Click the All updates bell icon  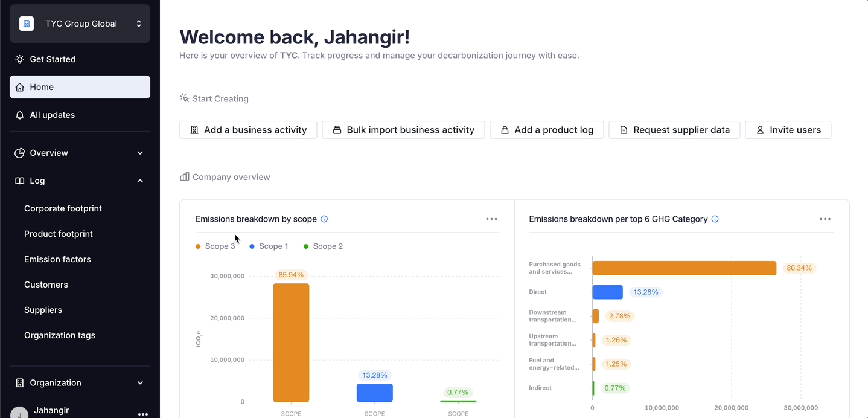20,115
